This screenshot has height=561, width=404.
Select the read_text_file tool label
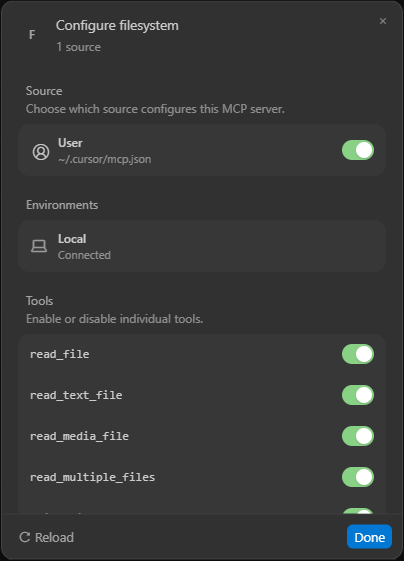(76, 395)
